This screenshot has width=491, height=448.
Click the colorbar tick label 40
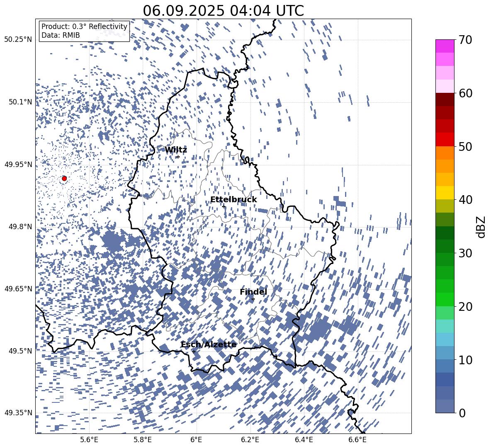pyautogui.click(x=465, y=200)
